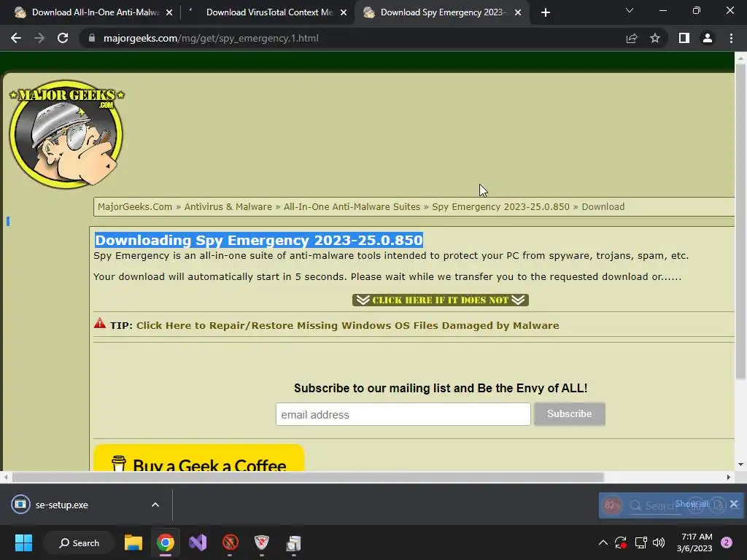
Task: Open red crossed-circle app in taskbar
Action: [x=230, y=542]
